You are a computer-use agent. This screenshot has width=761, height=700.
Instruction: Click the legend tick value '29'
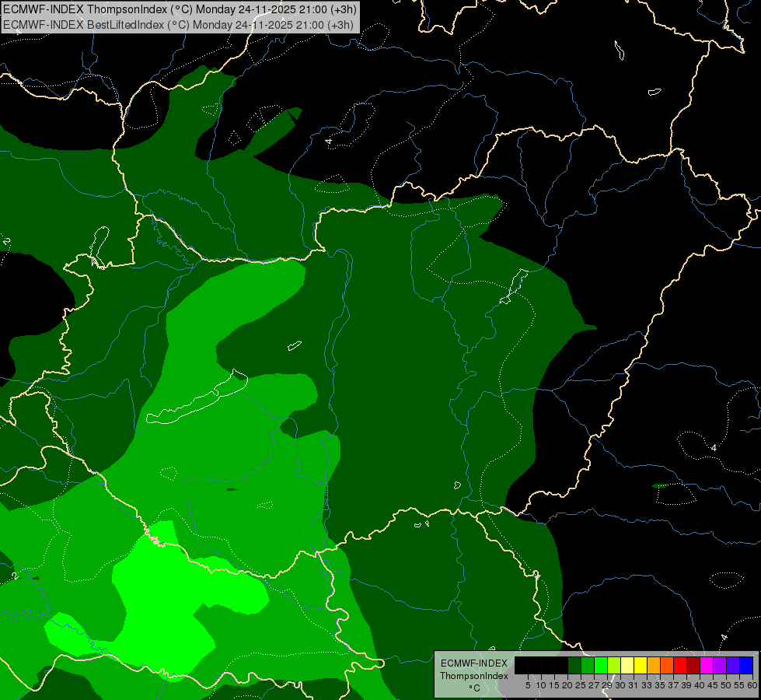point(606,685)
